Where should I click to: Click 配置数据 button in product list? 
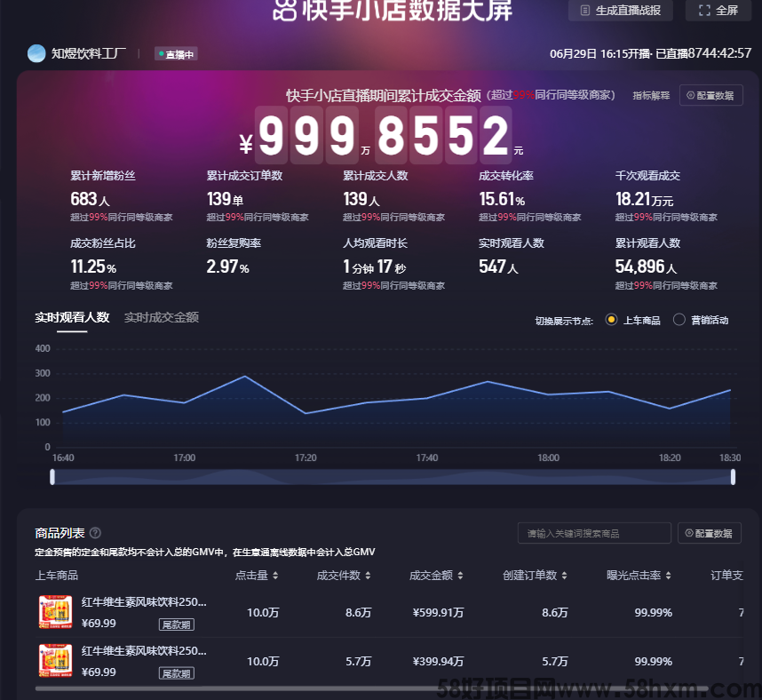[710, 533]
